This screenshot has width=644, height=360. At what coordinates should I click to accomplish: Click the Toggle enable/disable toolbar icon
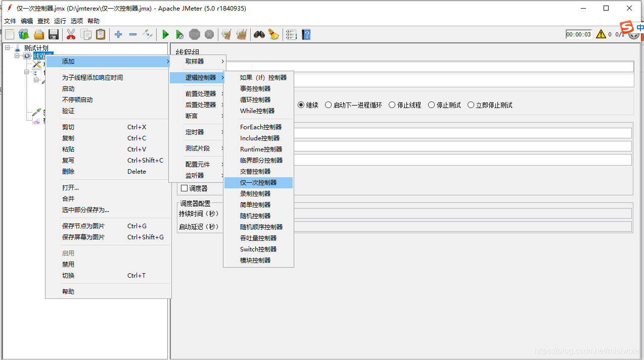click(148, 34)
